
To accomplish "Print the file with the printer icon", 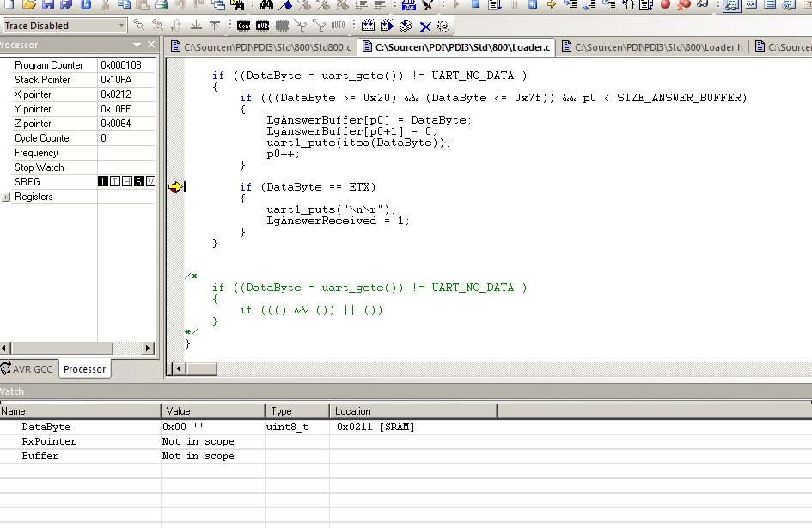I will 162,4.
